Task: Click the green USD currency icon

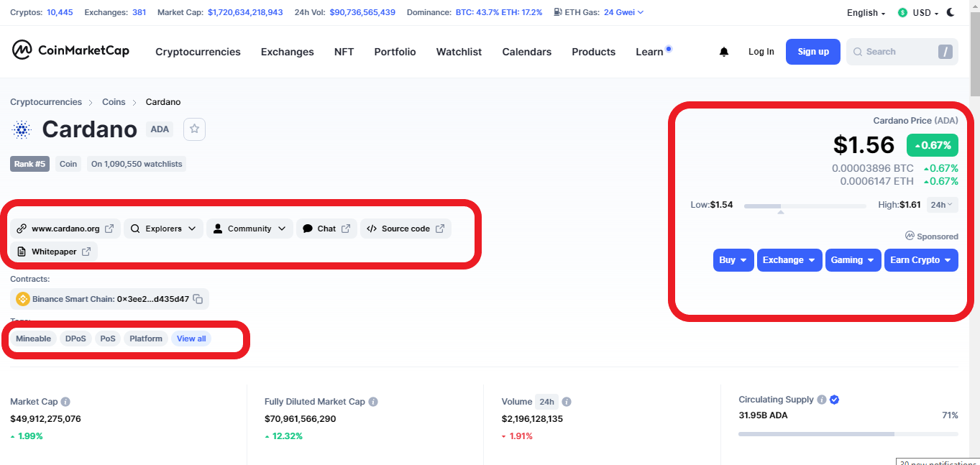Action: pos(903,12)
